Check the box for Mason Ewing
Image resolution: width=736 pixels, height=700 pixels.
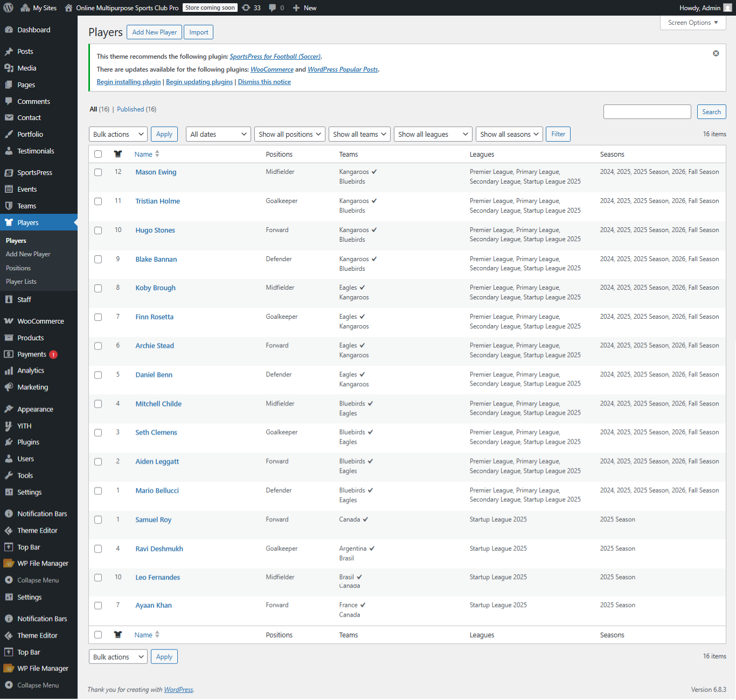tap(98, 172)
